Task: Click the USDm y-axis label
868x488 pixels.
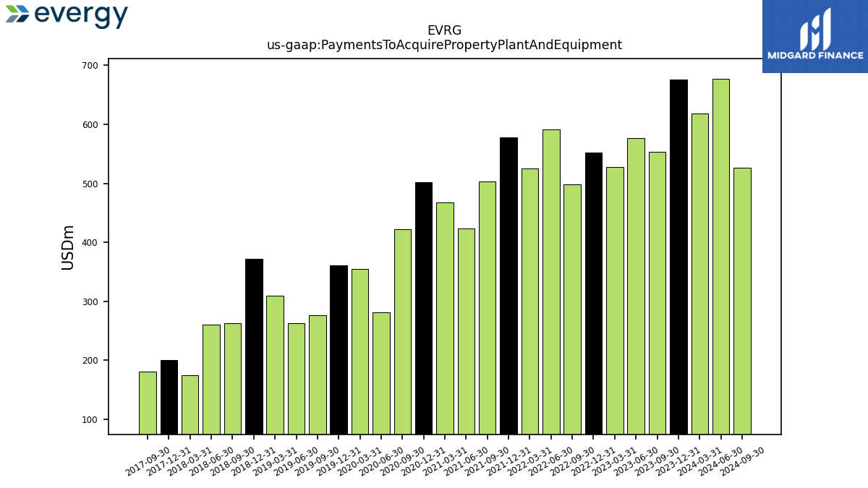Action: point(68,247)
